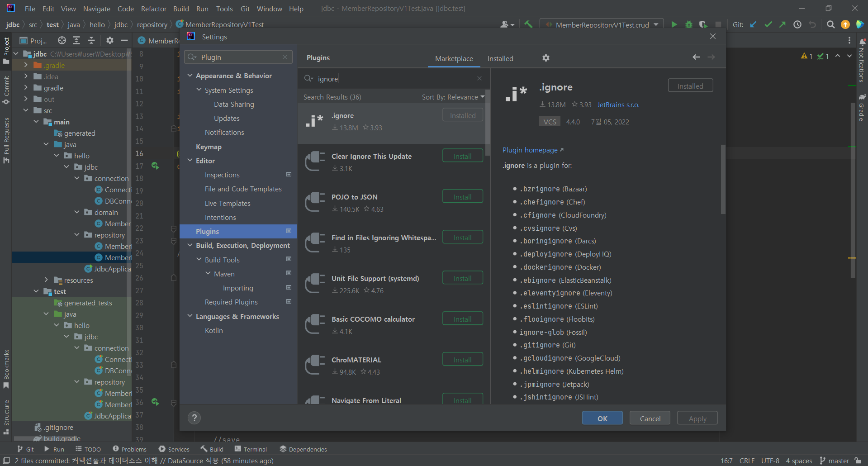Collapse System Settings node
This screenshot has width=868, height=466.
tap(199, 90)
